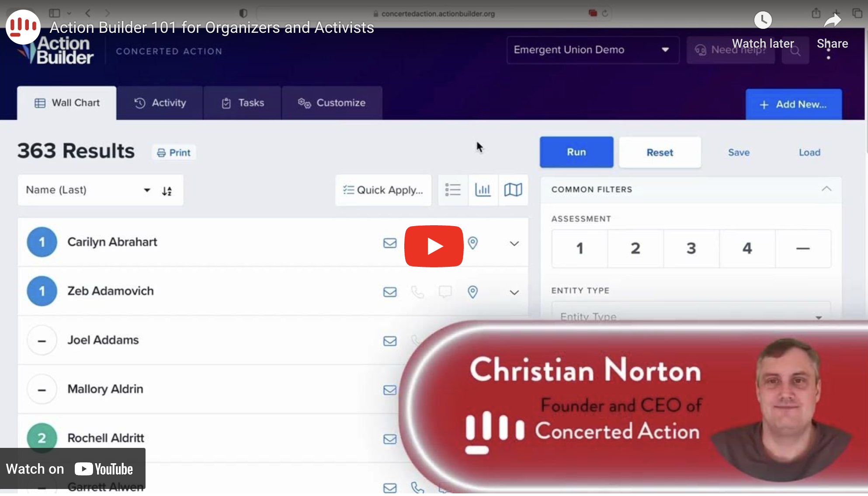Open email icon for Carilyn Abrahart
Screen dimensions: 868x496
pyautogui.click(x=389, y=243)
